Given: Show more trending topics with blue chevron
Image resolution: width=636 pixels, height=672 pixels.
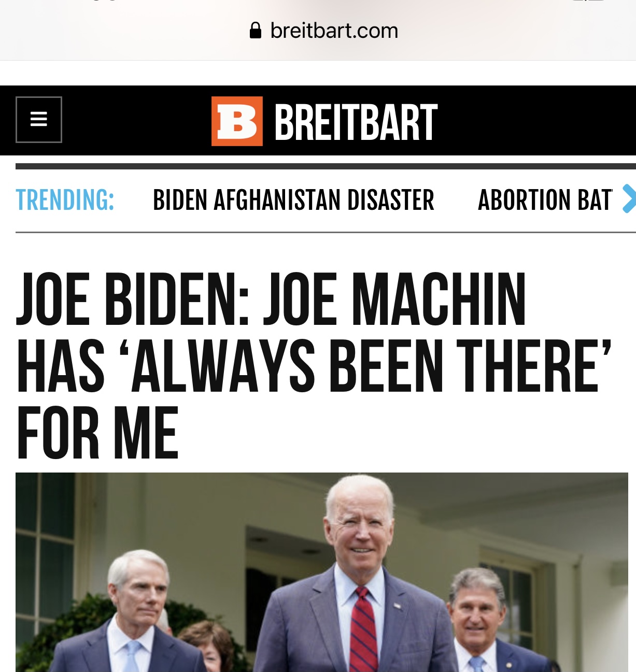Looking at the screenshot, I should [628, 198].
